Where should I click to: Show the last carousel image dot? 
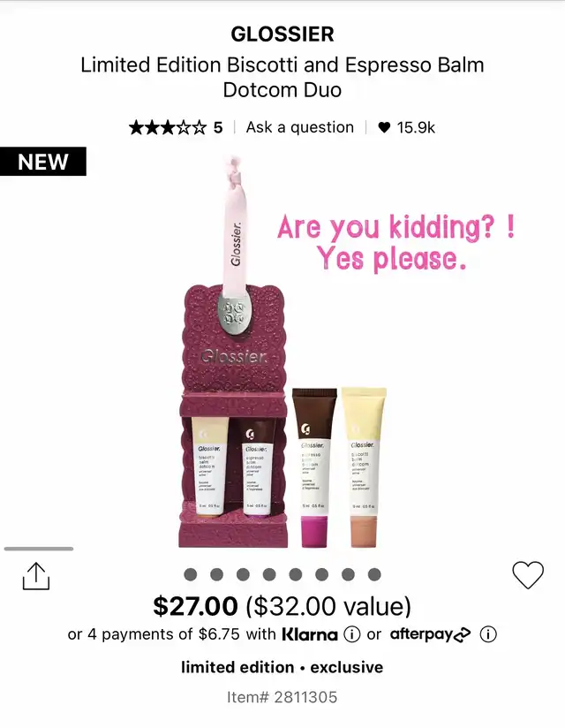[374, 574]
